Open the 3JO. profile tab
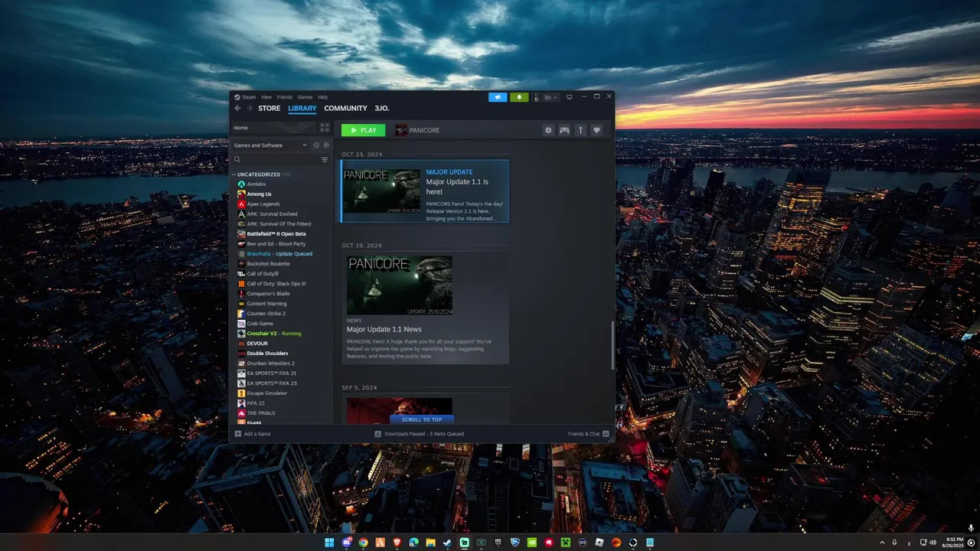This screenshot has height=551, width=980. 382,109
